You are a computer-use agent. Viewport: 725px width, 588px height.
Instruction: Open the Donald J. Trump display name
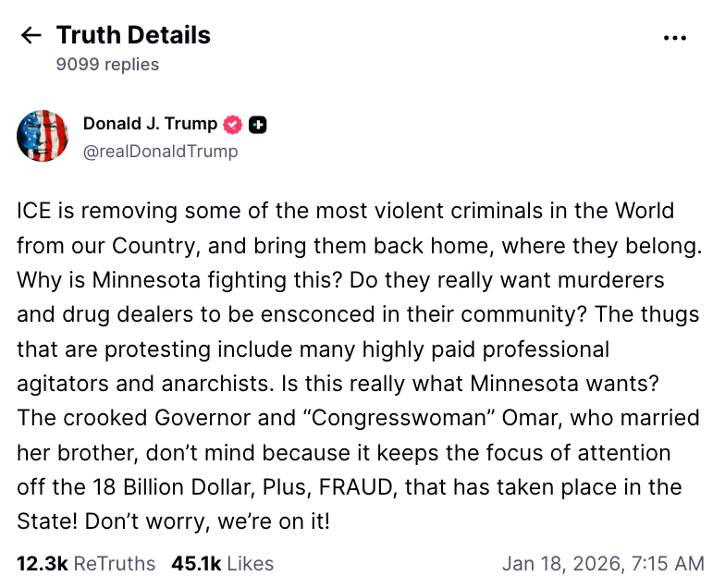[x=150, y=124]
